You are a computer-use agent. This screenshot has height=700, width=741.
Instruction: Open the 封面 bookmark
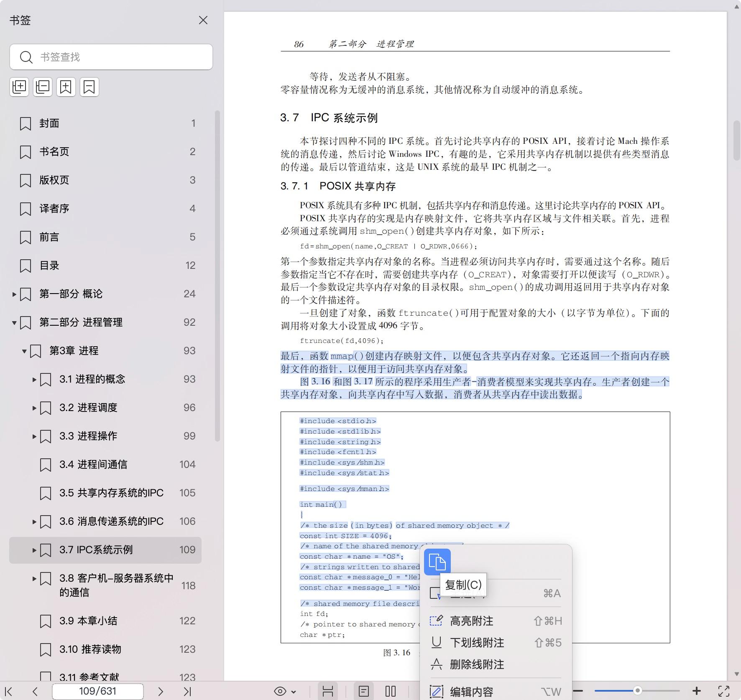tap(49, 123)
